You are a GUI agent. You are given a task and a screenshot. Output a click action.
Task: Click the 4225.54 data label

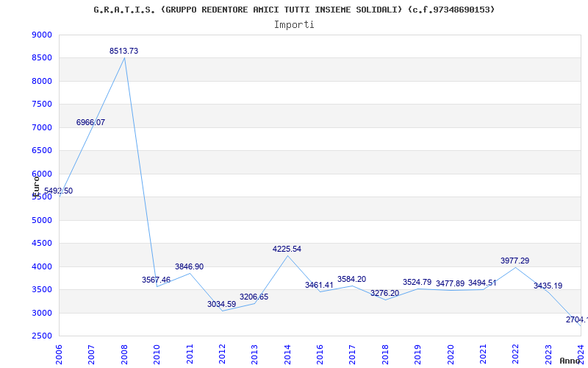coord(287,250)
